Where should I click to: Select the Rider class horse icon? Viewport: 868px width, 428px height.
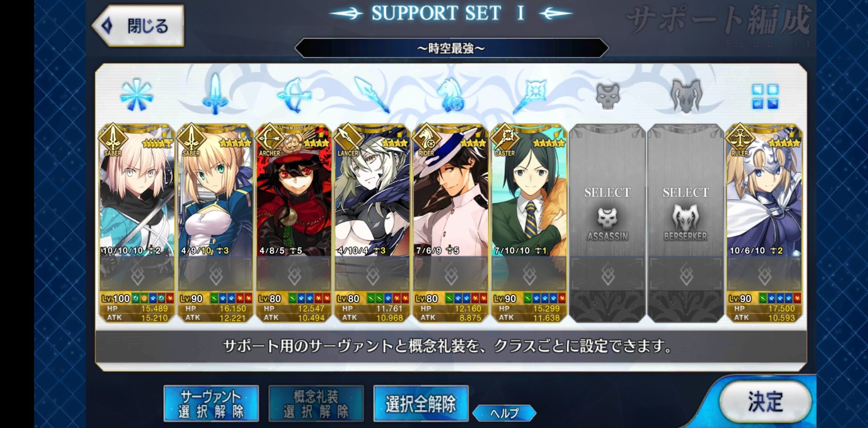tap(451, 95)
